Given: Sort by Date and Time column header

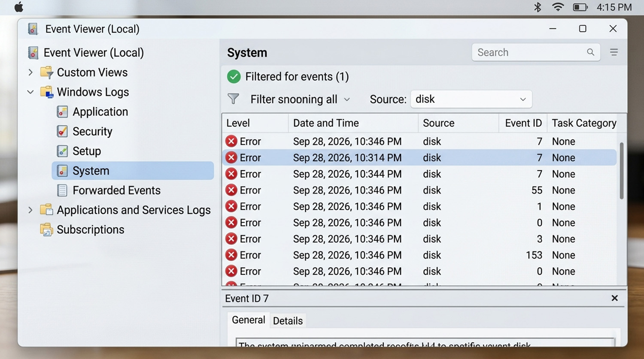Looking at the screenshot, I should (353, 123).
